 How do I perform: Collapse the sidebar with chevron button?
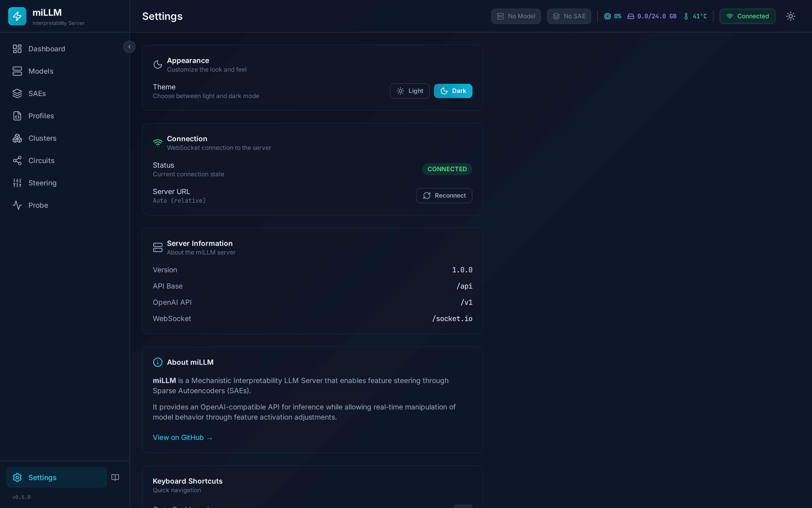pyautogui.click(x=129, y=47)
